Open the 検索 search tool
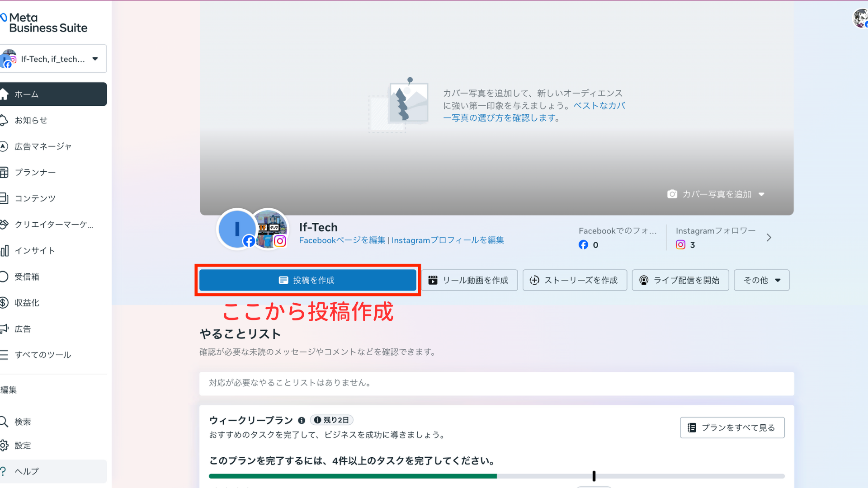 click(x=23, y=422)
